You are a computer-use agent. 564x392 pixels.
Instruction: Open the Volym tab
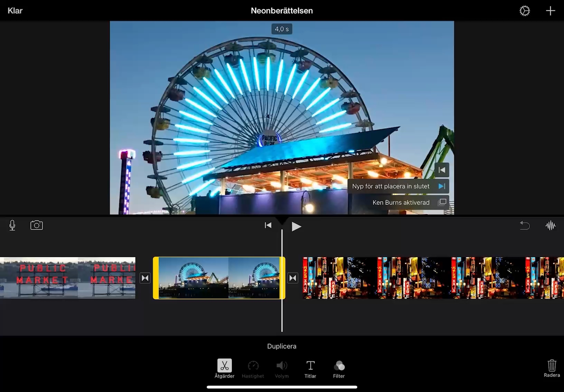282,369
